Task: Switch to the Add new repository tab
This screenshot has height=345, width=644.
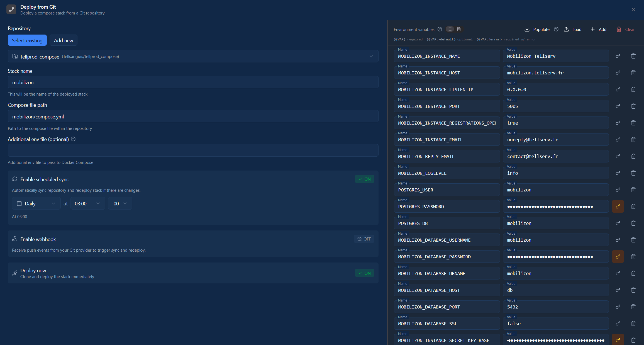Action: pos(64,40)
